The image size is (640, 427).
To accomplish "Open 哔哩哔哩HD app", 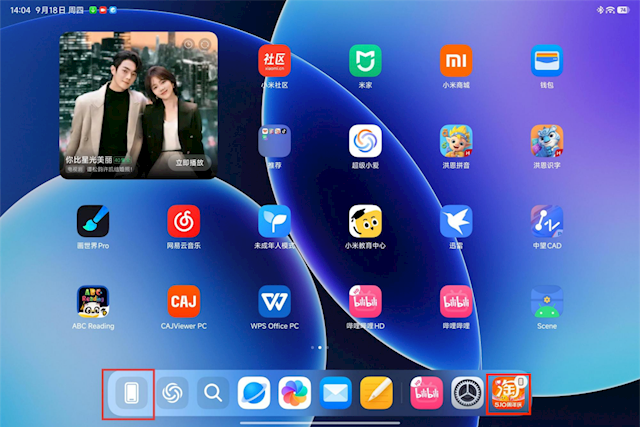I will (365, 301).
